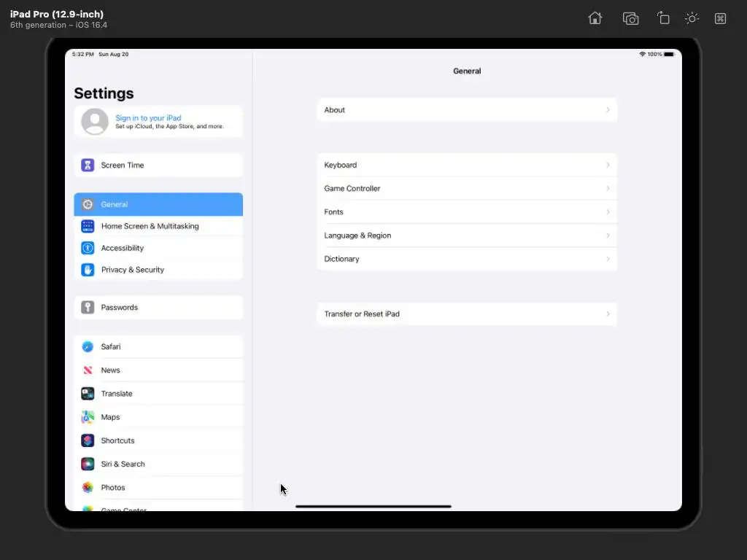This screenshot has height=560, width=747.
Task: Open Passwords settings
Action: pos(158,308)
